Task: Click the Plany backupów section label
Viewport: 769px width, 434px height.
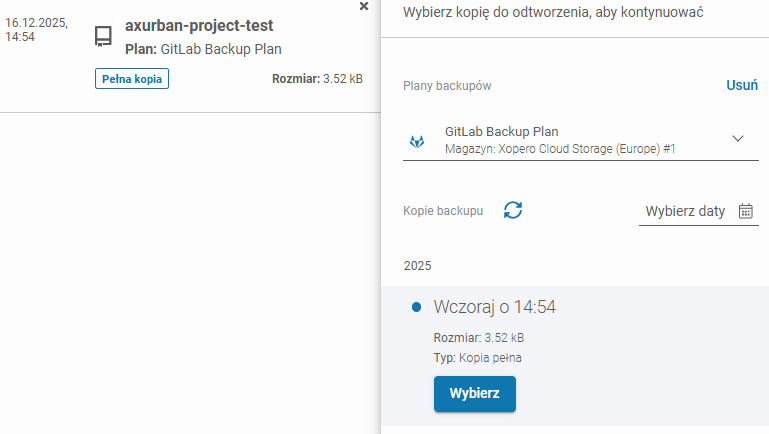Action: pos(447,86)
